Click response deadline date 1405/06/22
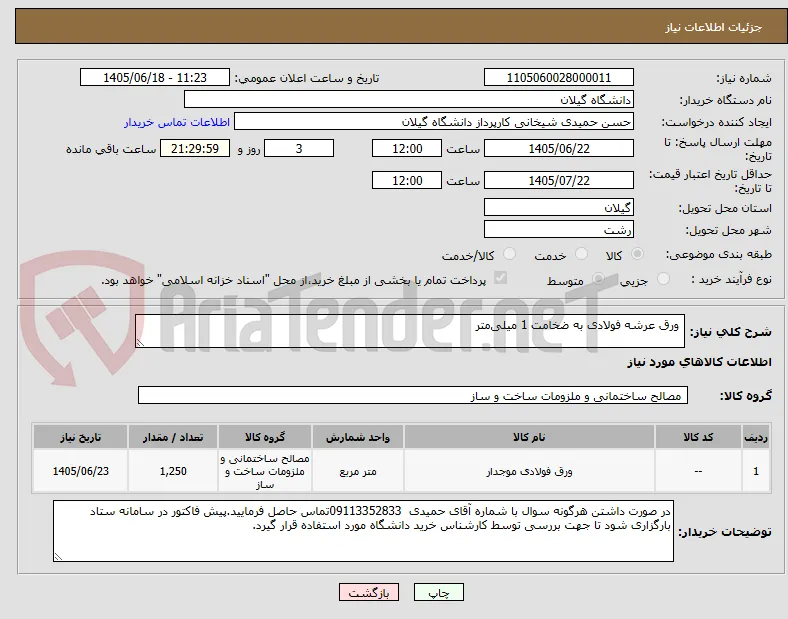Screen dimensions: 788x619 click(559, 148)
